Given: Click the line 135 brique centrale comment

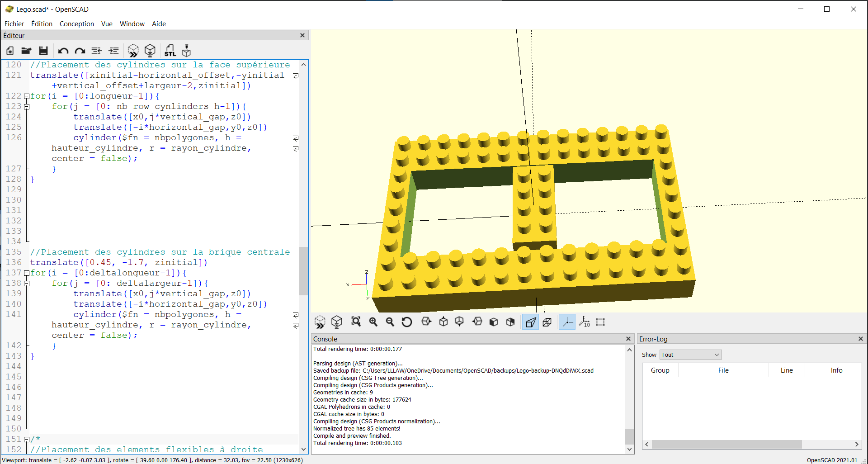Looking at the screenshot, I should 160,252.
